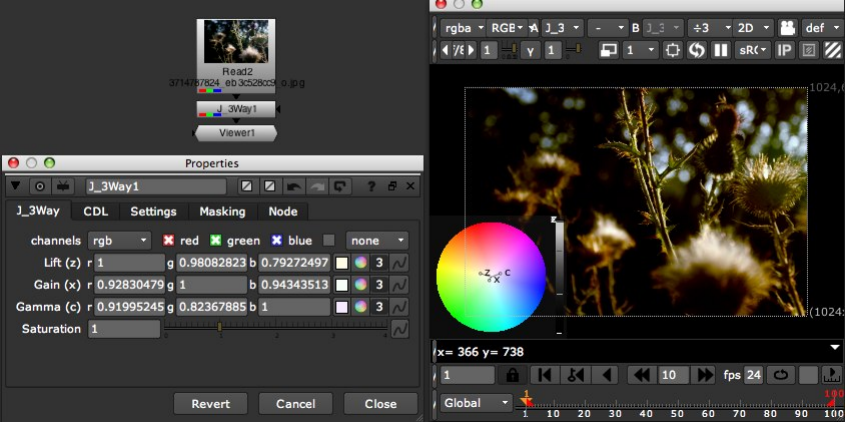Open the RGB display channel dropdown
Image resolution: width=845 pixels, height=422 pixels.
pyautogui.click(x=508, y=27)
